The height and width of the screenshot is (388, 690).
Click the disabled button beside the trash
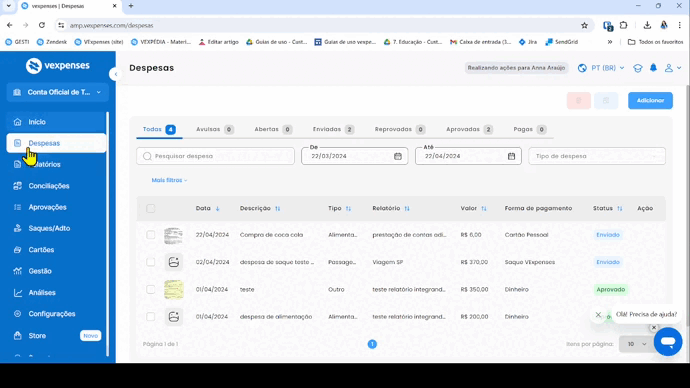(x=606, y=101)
